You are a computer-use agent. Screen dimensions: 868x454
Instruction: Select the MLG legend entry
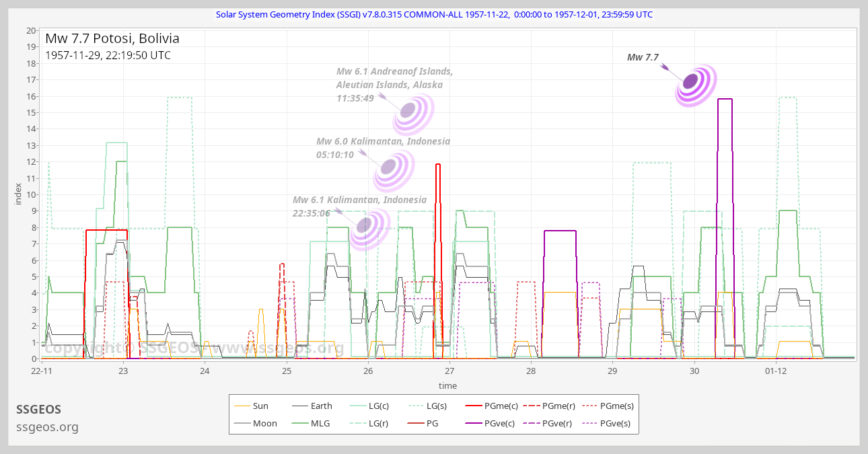[x=312, y=423]
